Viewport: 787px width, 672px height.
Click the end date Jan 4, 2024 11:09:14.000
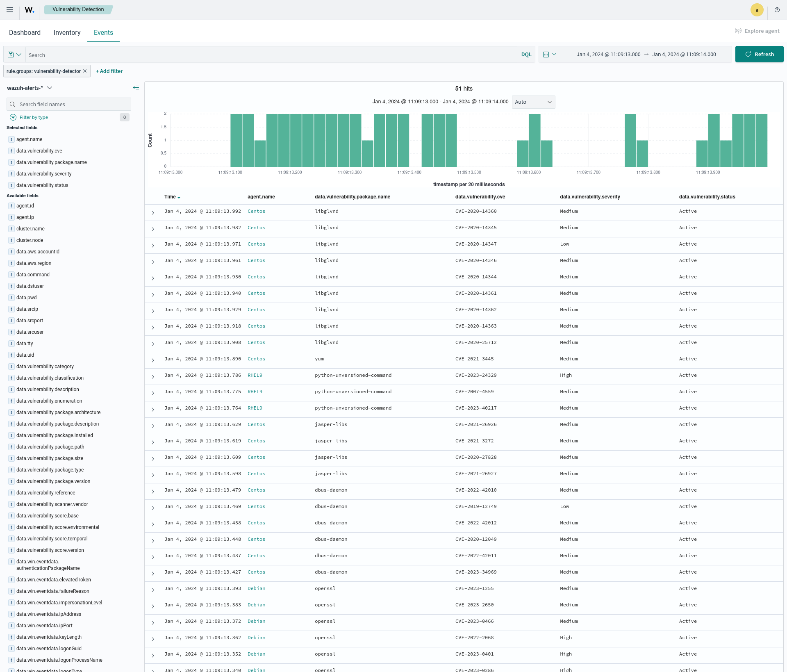[684, 54]
